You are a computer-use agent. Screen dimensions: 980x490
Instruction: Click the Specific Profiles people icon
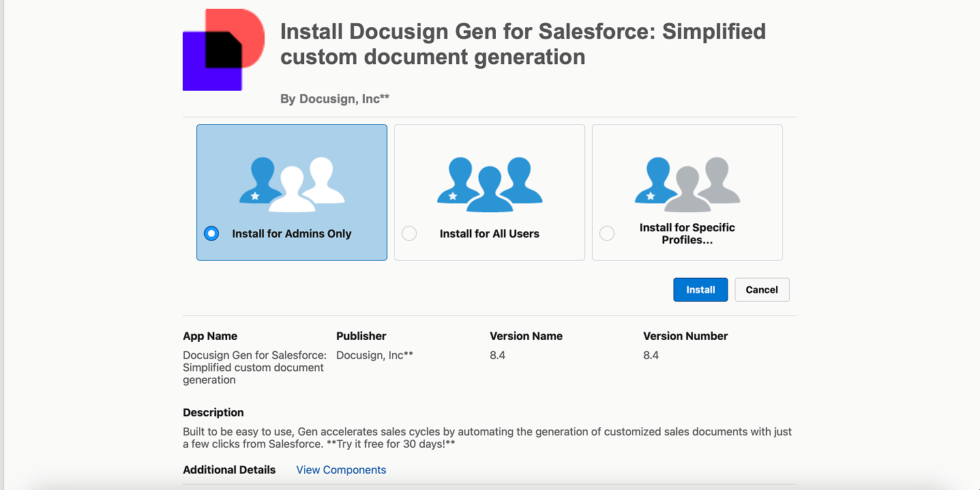[x=687, y=185]
